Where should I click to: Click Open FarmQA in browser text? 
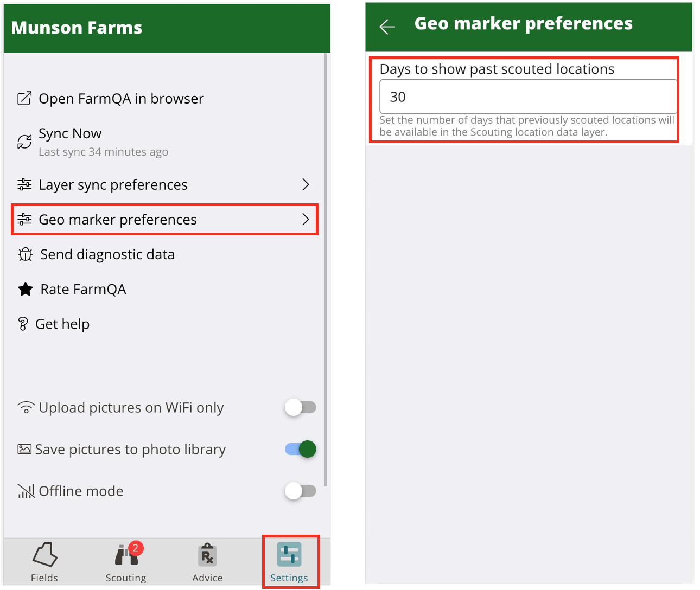(x=121, y=99)
